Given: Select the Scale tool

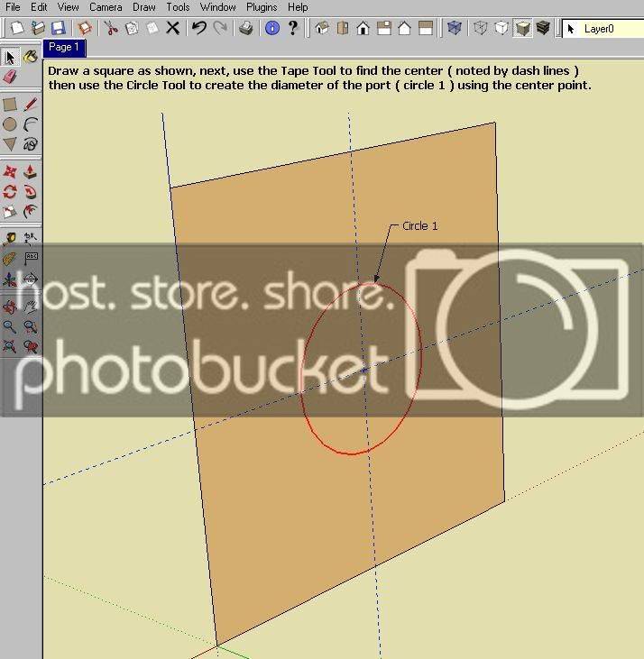Looking at the screenshot, I should pyautogui.click(x=10, y=212).
